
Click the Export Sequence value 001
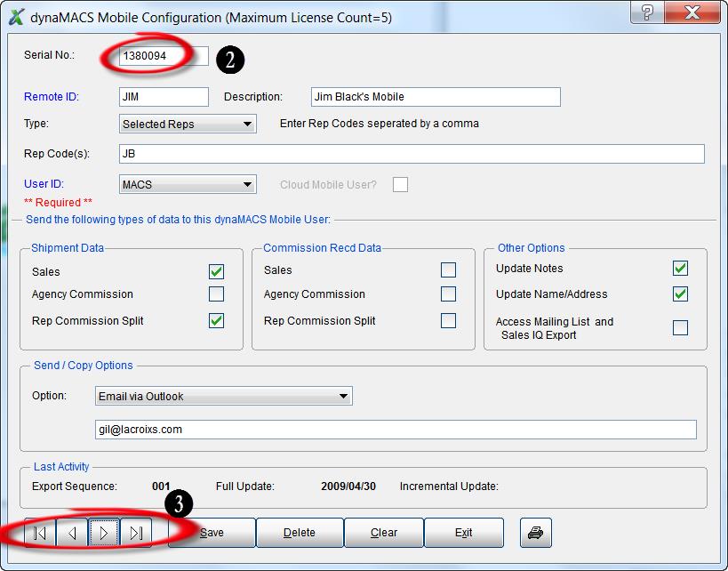coord(161,487)
